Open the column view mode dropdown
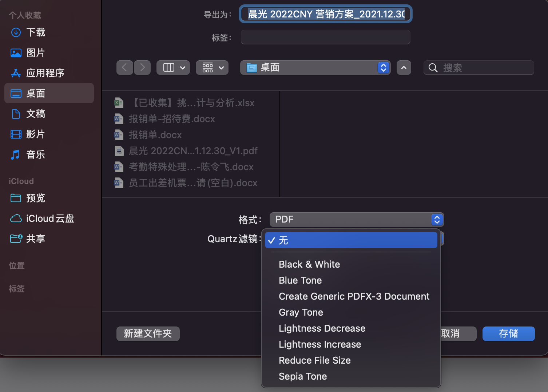This screenshot has width=548, height=392. pos(173,68)
